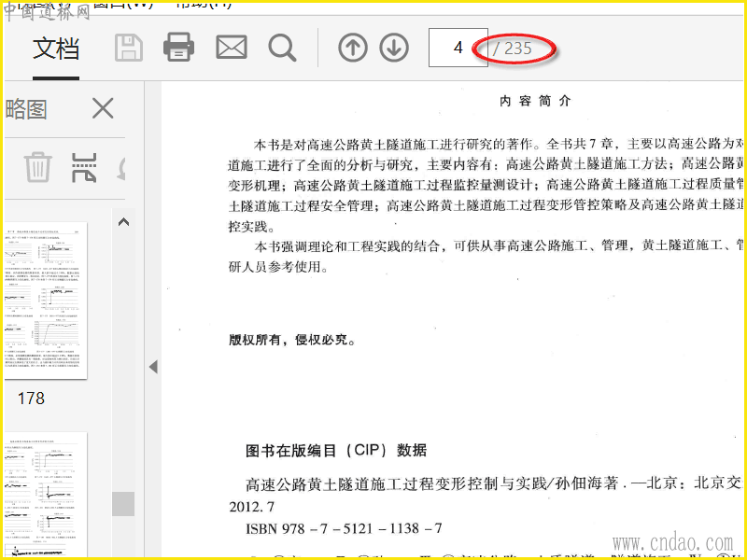Delete page with trash icon
Image resolution: width=747 pixels, height=560 pixels.
[x=37, y=167]
